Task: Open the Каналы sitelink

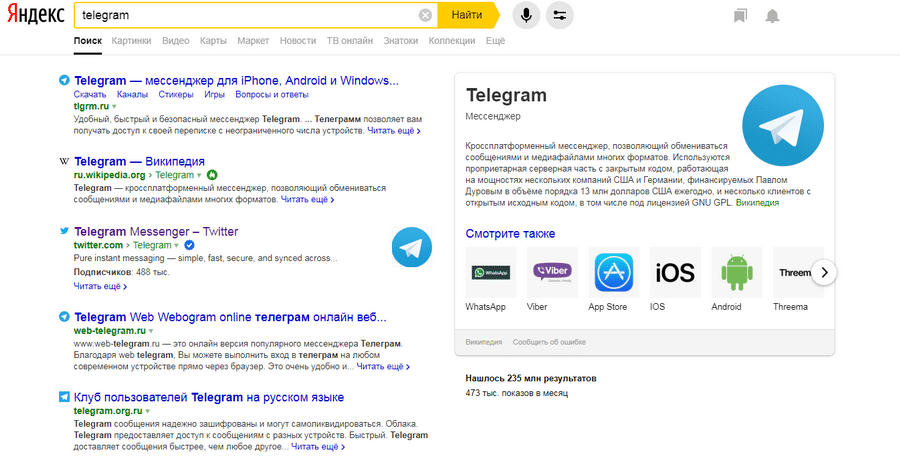Action: [x=132, y=94]
